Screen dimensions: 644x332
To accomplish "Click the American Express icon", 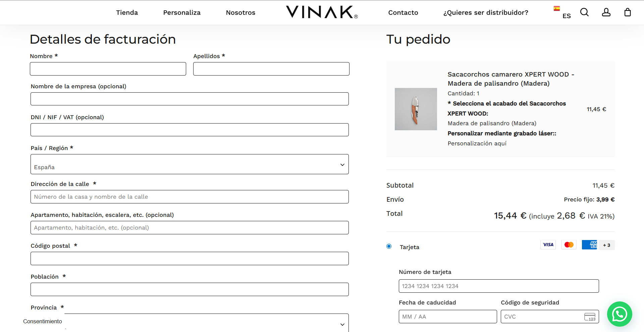I will pos(589,245).
